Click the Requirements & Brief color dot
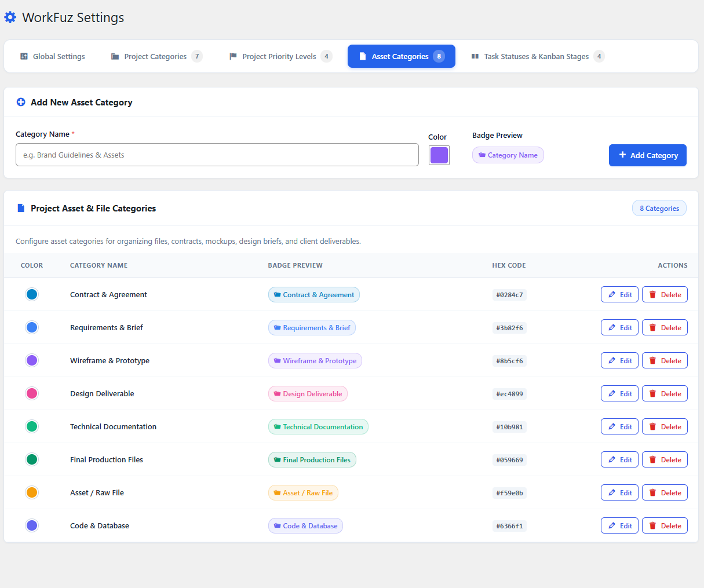 click(32, 327)
